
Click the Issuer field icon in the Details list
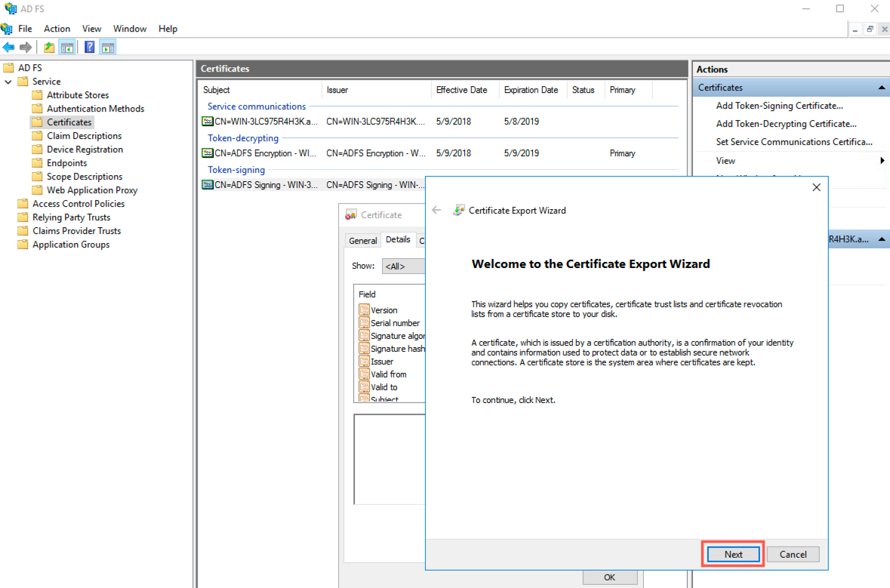365,361
